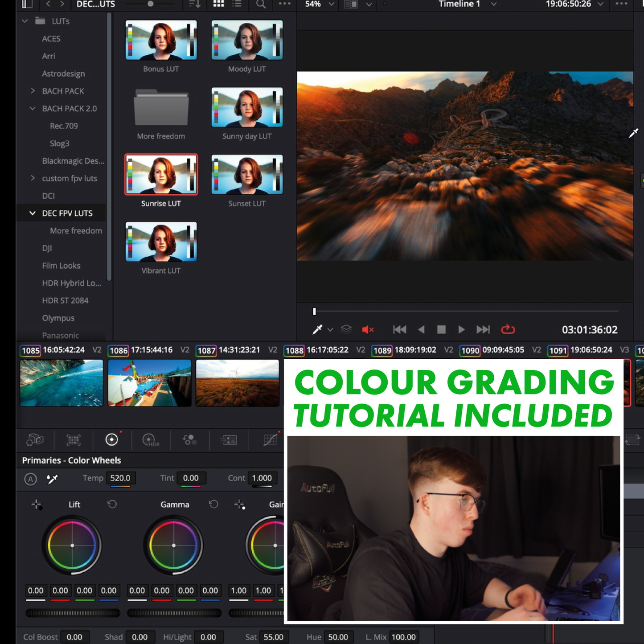Switch LUT browser to list view
Viewport: 644px width, 644px height.
point(237,4)
